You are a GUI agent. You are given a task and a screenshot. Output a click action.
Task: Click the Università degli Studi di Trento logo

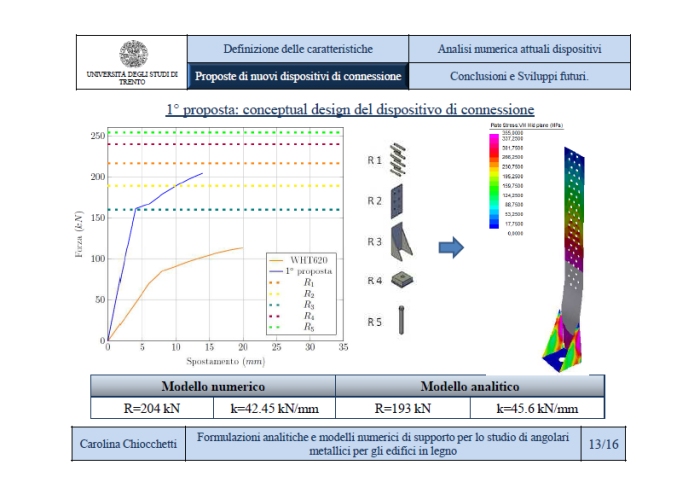(132, 54)
